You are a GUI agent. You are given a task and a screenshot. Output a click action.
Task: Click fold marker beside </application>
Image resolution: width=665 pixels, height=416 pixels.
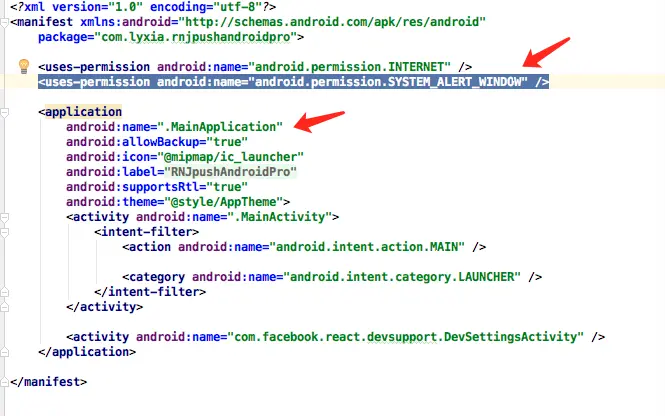point(5,352)
